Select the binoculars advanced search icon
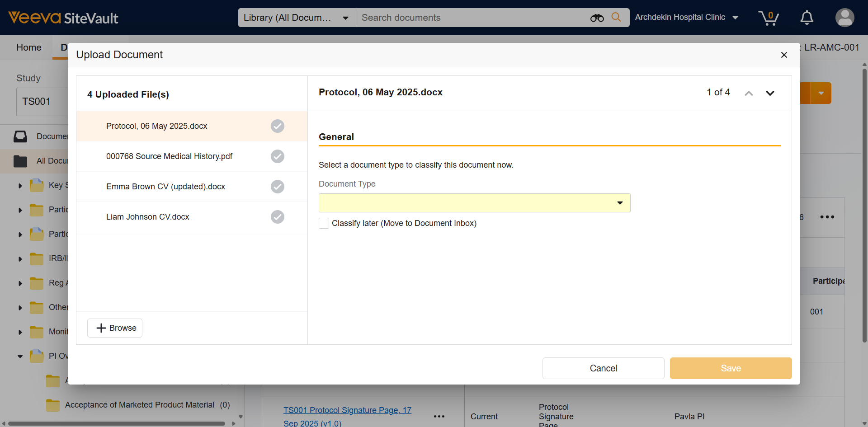The width and height of the screenshot is (868, 427). tap(597, 18)
